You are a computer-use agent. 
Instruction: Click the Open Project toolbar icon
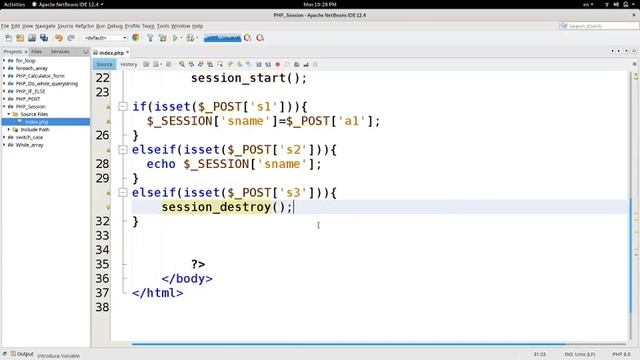32,38
